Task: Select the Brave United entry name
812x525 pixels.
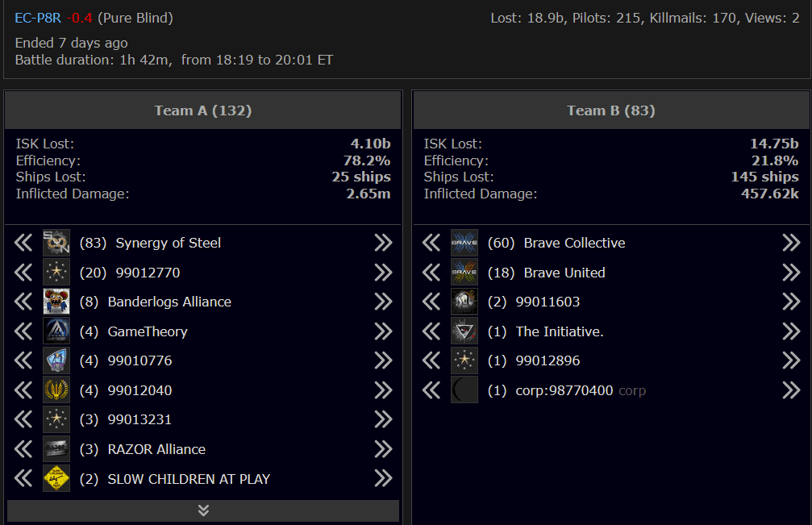Action: click(564, 273)
